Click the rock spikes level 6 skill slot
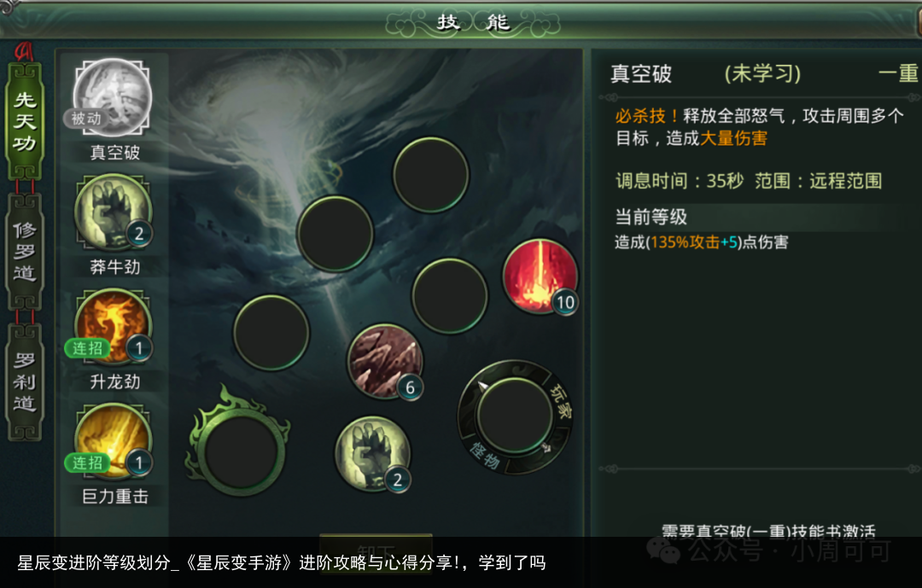The width and height of the screenshot is (922, 588). (x=385, y=360)
